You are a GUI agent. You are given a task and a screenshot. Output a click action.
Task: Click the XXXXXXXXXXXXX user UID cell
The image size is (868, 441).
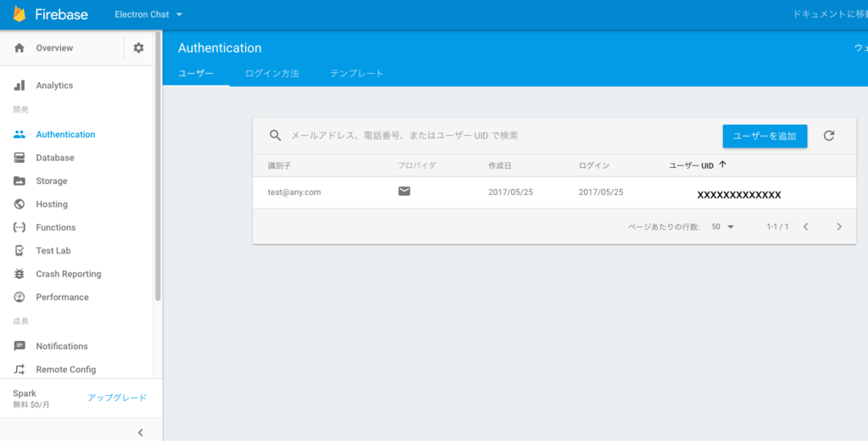(739, 195)
